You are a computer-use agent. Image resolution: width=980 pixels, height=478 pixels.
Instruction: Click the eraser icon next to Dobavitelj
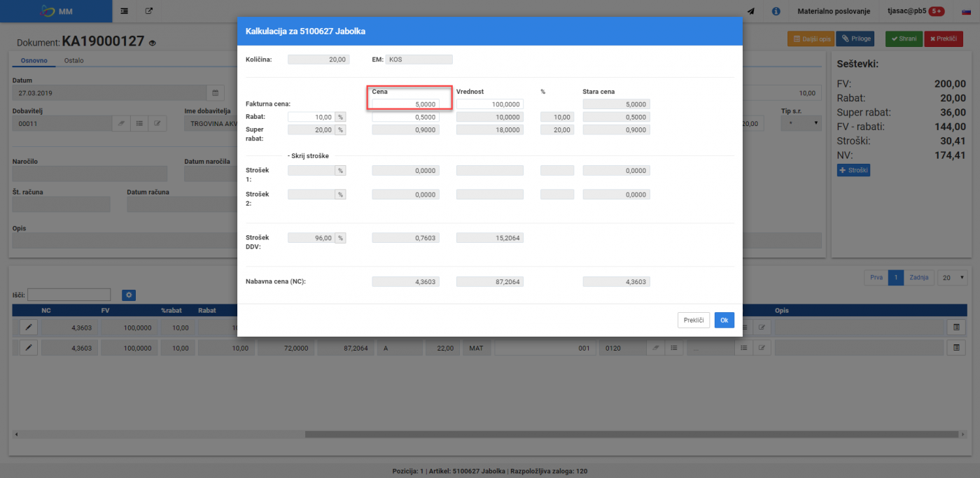[121, 123]
